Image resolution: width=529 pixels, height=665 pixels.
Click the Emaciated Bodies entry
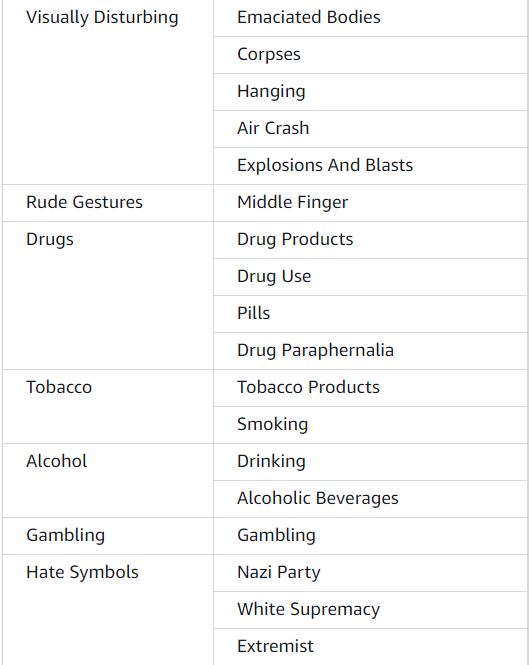pyautogui.click(x=370, y=18)
